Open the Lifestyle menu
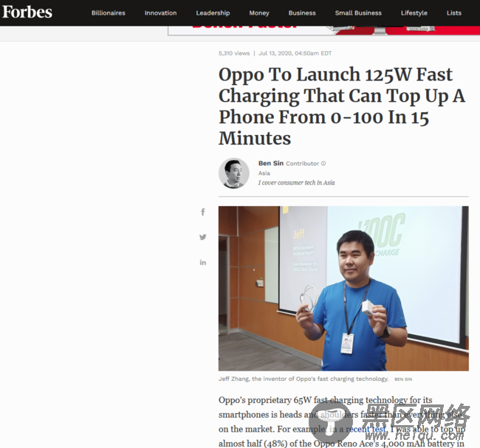Viewport: 480px width, 448px height. point(414,13)
